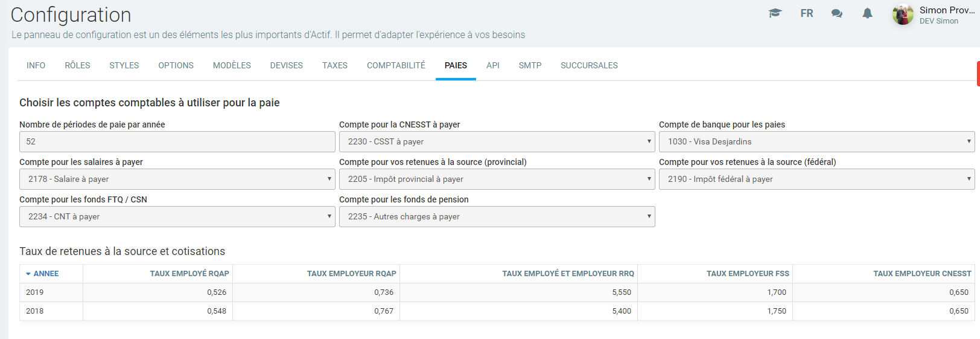
Task: Click the graduation cap training icon
Action: pos(775,13)
